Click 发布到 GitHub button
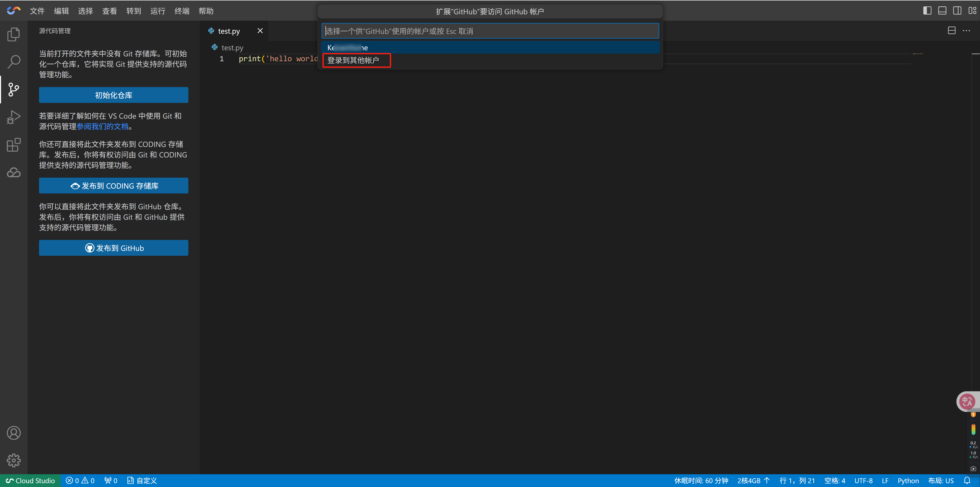 coord(113,248)
